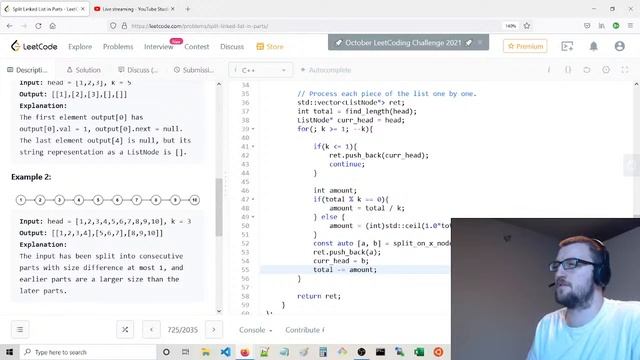Go to the previous problem
640x360 pixels.
point(151,329)
